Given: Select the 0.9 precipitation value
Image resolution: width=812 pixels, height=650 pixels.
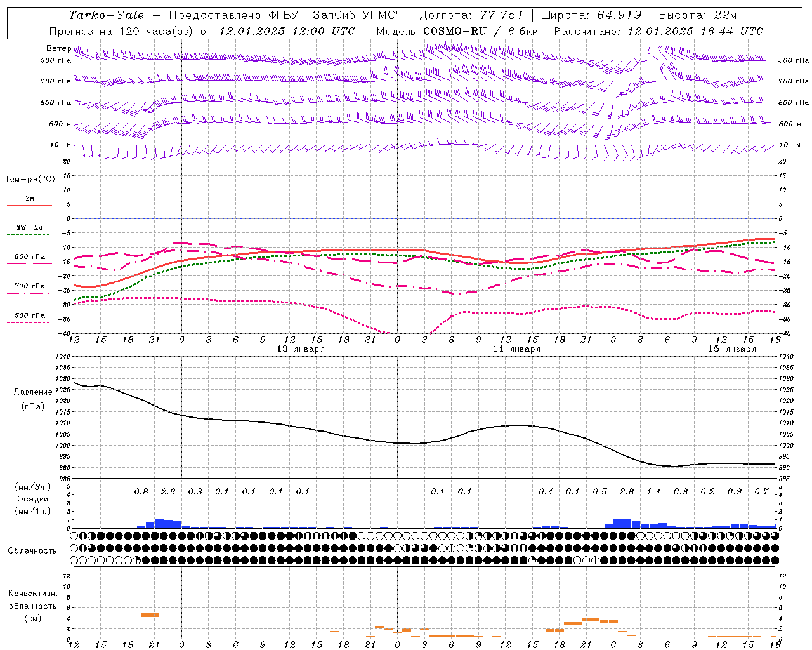Looking at the screenshot, I should tap(735, 492).
